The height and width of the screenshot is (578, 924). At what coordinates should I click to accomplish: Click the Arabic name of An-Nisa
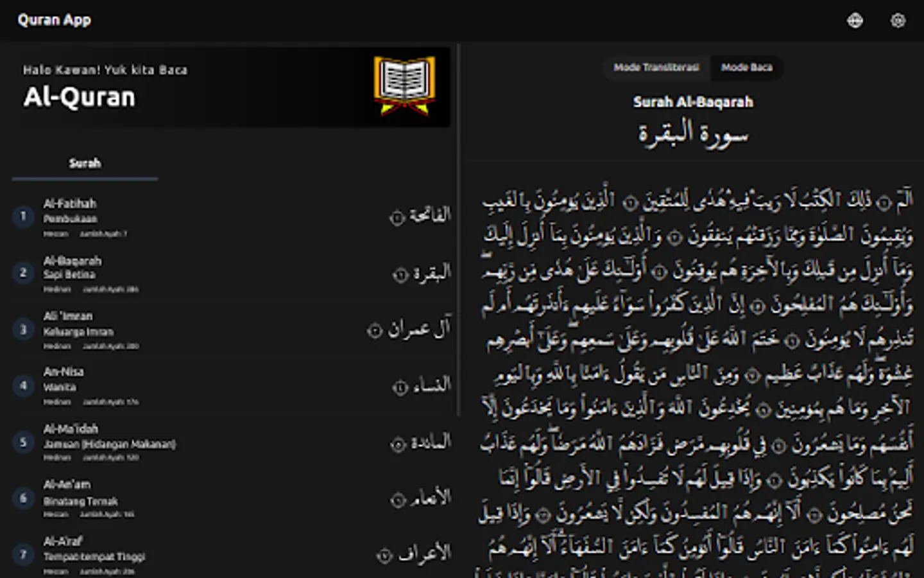(x=422, y=385)
